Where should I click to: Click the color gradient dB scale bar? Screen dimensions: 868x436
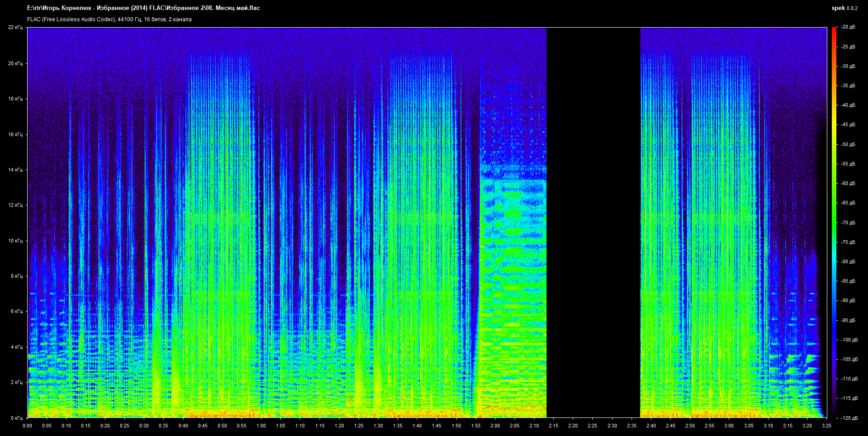(x=834, y=222)
